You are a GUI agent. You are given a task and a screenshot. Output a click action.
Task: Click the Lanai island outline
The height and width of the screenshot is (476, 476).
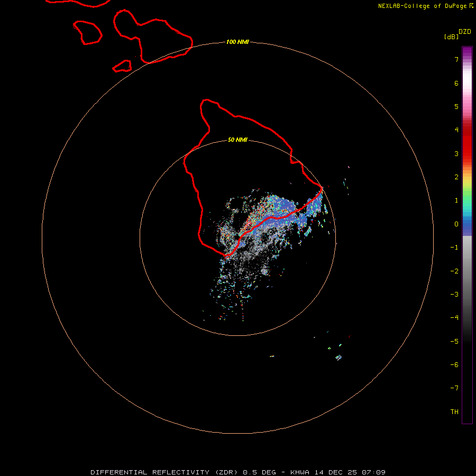[87, 32]
